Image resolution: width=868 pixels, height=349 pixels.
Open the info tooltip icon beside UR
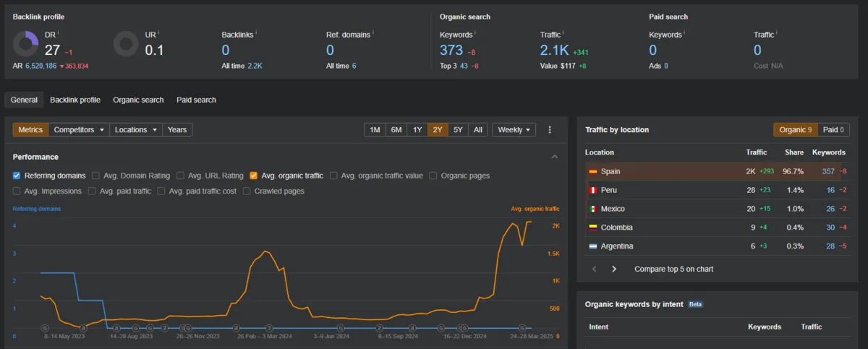click(x=159, y=33)
